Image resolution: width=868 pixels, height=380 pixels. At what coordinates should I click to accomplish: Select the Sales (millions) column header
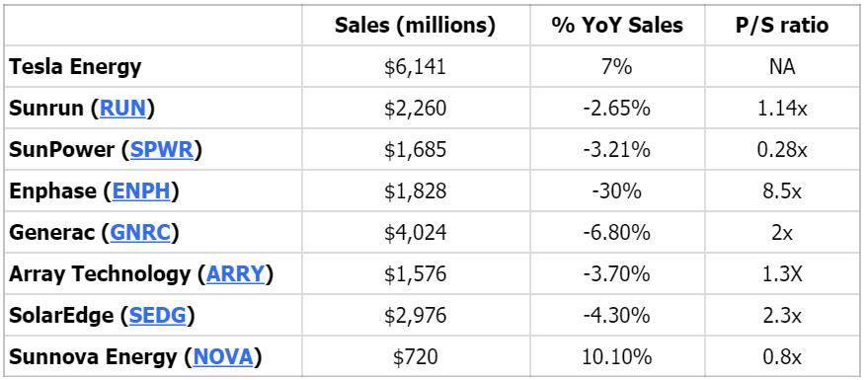pyautogui.click(x=415, y=26)
